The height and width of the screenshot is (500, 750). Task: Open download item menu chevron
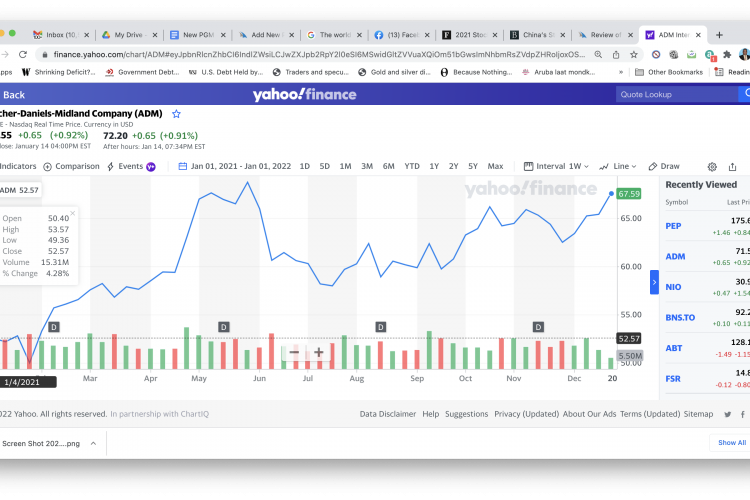93,444
